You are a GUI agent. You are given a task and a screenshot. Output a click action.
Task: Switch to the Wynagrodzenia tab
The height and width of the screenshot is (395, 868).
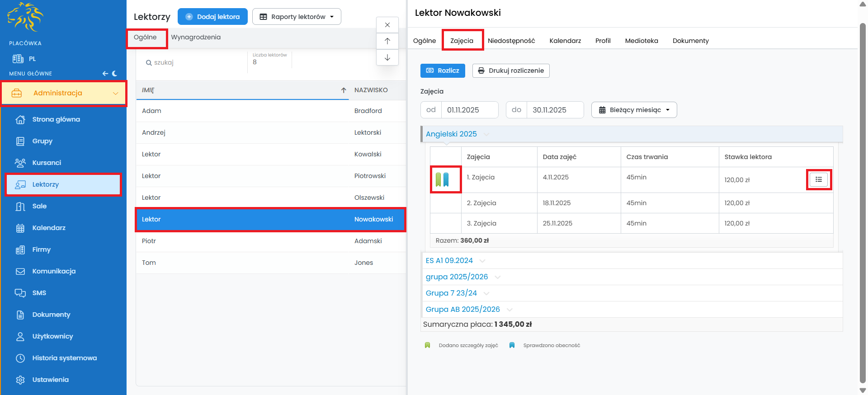(196, 37)
